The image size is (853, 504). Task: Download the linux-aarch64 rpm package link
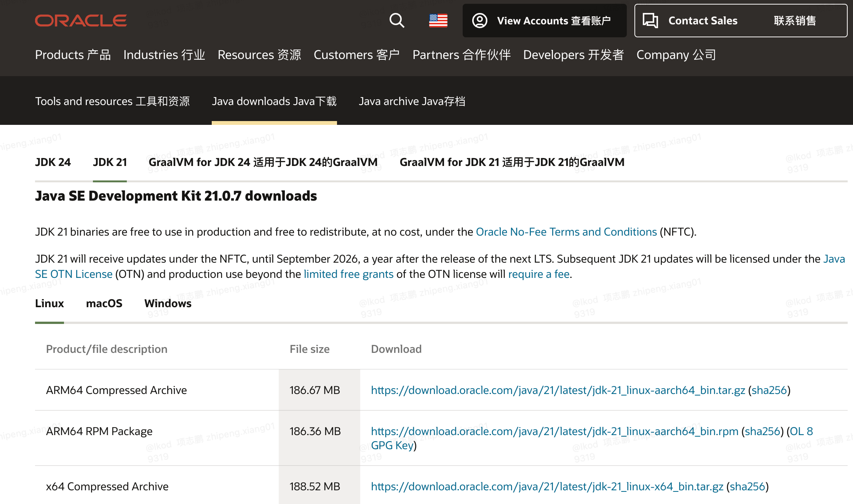click(x=554, y=431)
